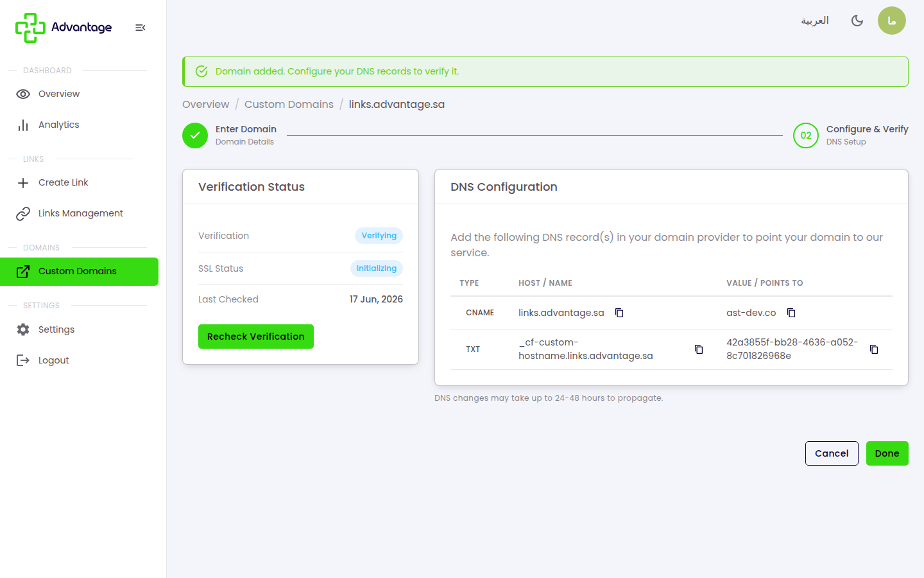Click the TYPE column header

[x=469, y=283]
